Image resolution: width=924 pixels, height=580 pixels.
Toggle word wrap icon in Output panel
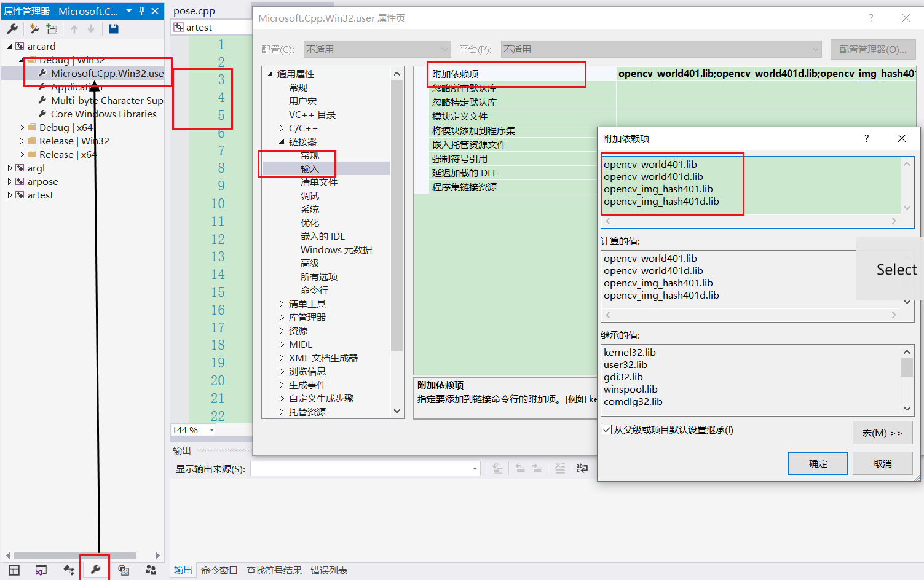[582, 468]
